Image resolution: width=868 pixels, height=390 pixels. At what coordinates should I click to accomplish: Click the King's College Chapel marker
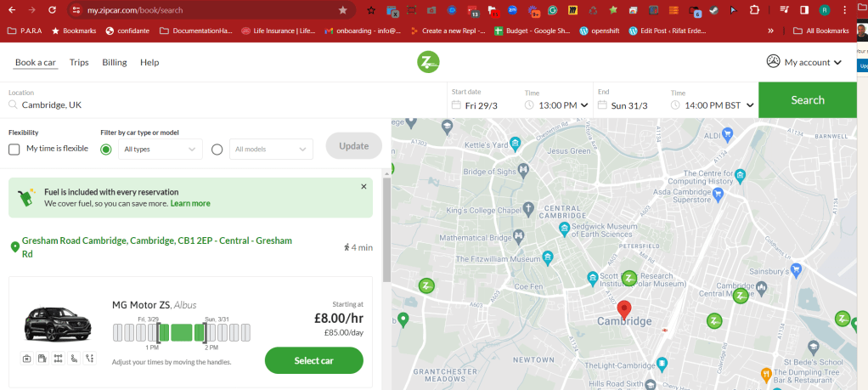click(528, 209)
